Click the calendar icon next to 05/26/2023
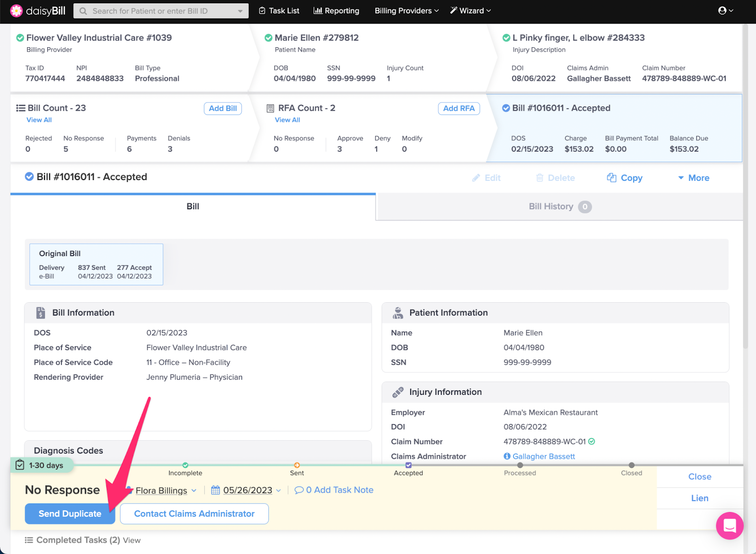This screenshot has height=554, width=756. click(215, 490)
